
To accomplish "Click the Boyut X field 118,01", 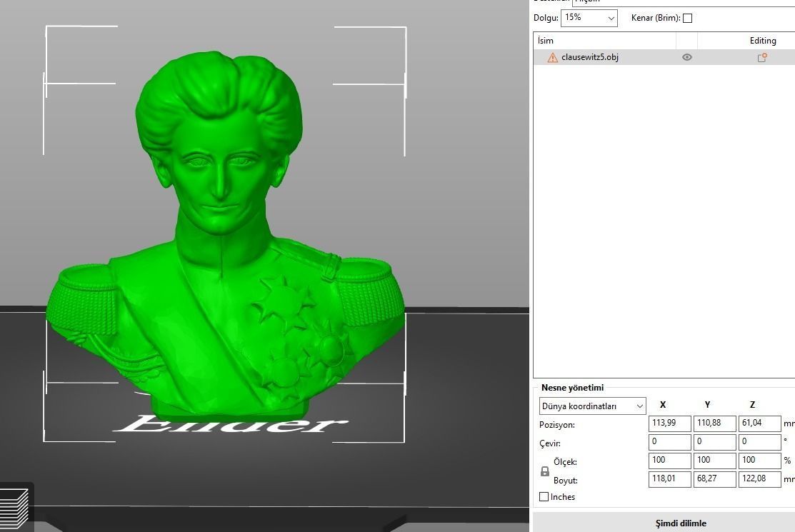I will click(x=670, y=478).
